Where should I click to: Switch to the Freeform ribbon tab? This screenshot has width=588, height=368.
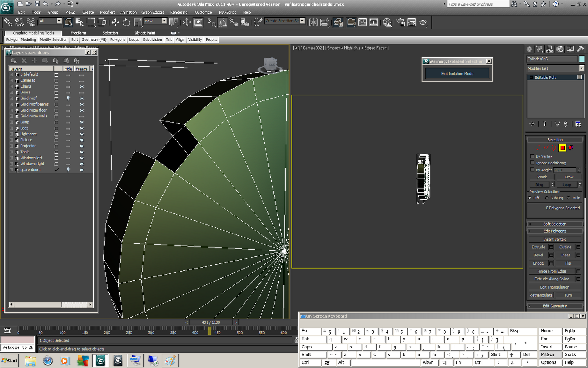click(x=78, y=33)
